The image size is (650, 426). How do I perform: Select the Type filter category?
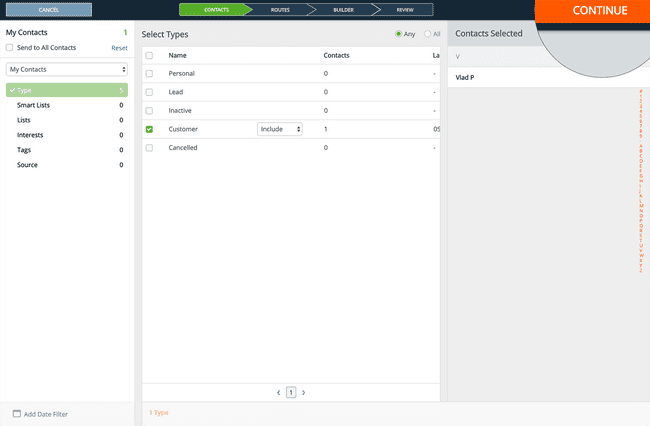point(67,90)
